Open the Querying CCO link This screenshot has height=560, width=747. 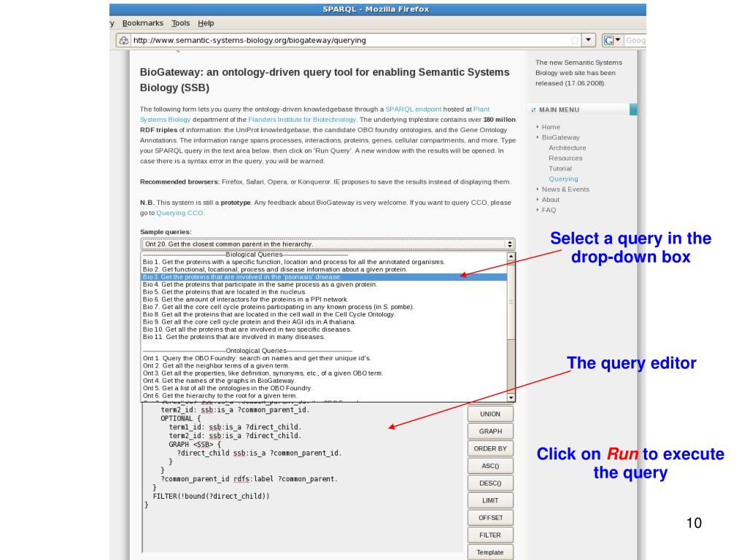179,213
